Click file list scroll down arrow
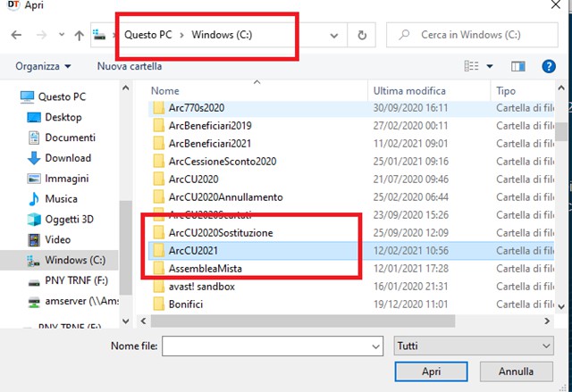The height and width of the screenshot is (392, 572). [x=561, y=306]
